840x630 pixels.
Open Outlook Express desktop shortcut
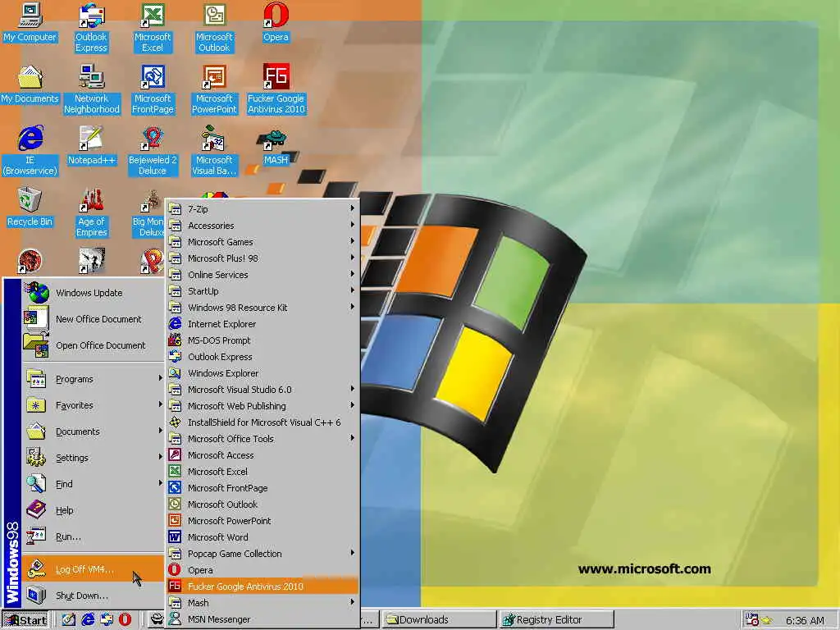91,28
